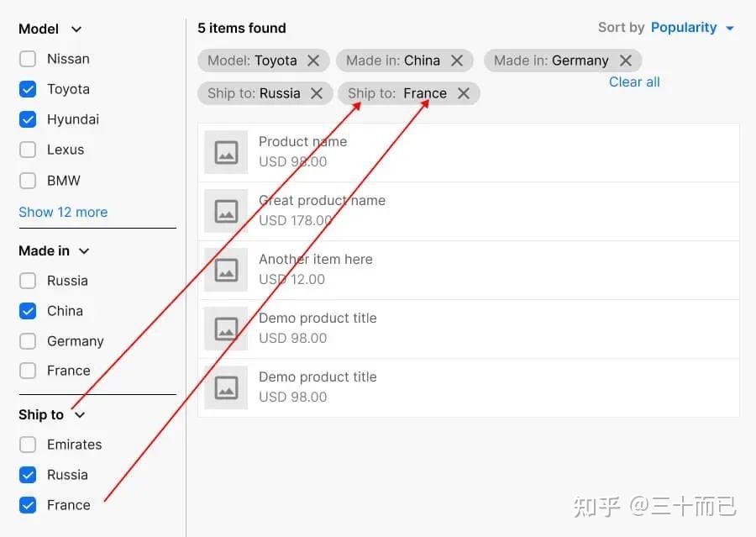Image resolution: width=756 pixels, height=537 pixels.
Task: Check France under Made in
Action: [x=28, y=371]
